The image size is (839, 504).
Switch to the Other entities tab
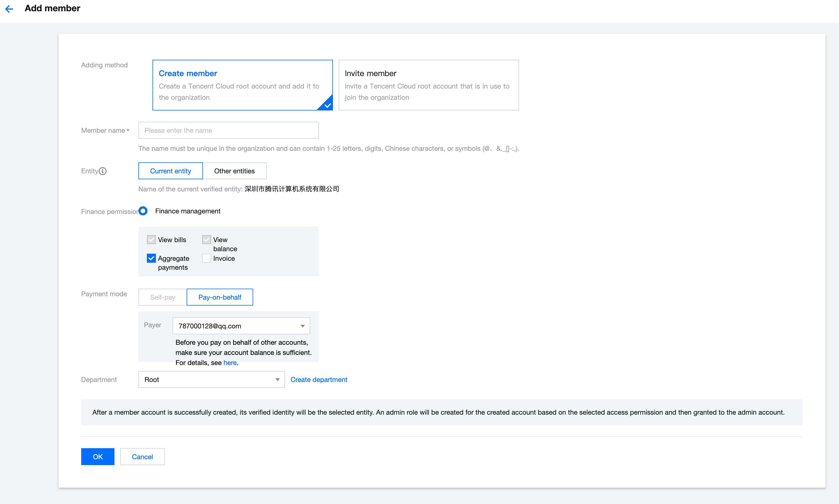coord(234,171)
